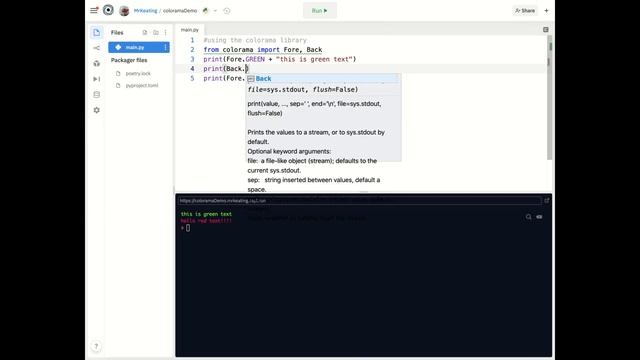Toggle the editor layout icon at top right
The height and width of the screenshot is (360, 640).
click(x=546, y=29)
